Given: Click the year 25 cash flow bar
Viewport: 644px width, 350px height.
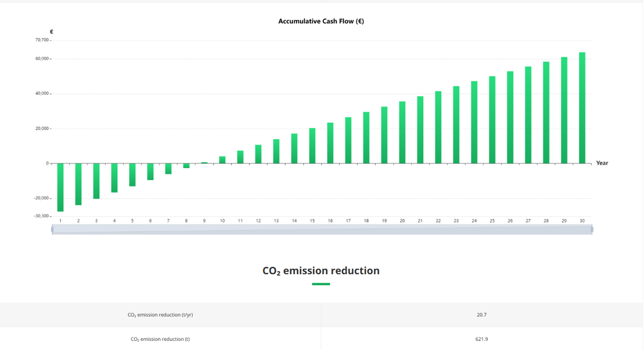Looking at the screenshot, I should click(492, 120).
